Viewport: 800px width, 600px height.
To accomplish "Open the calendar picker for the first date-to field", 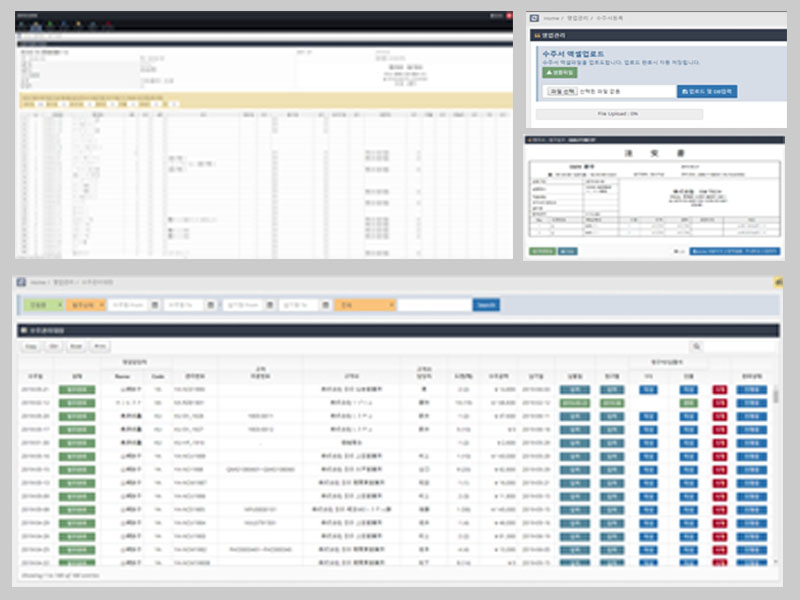I will coord(210,304).
